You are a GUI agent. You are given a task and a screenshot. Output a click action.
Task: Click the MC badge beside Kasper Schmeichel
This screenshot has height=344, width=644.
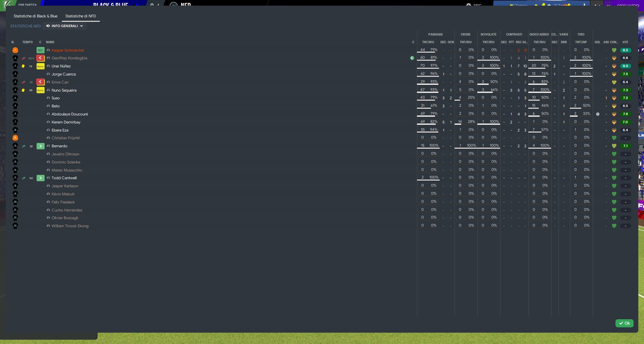[40, 50]
